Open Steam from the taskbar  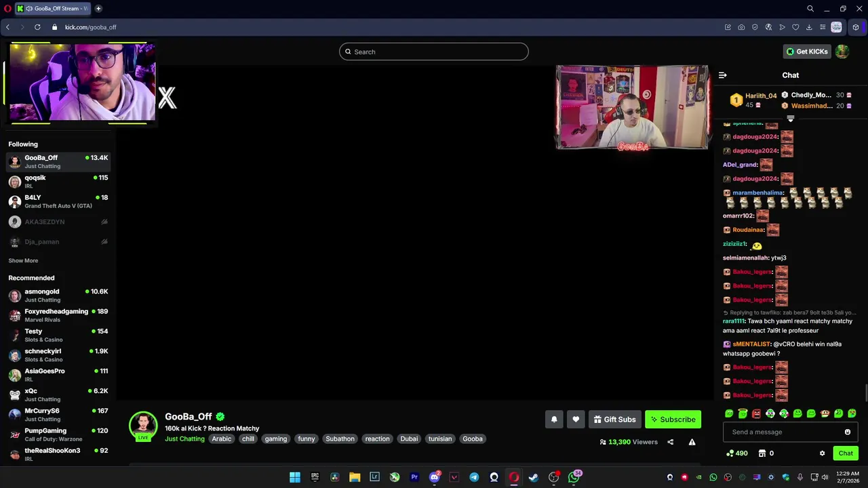pyautogui.click(x=534, y=477)
